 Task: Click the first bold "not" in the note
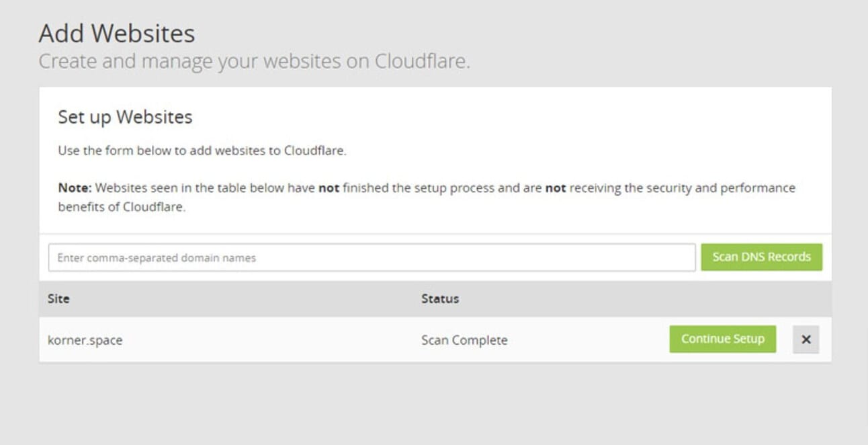pyautogui.click(x=329, y=188)
